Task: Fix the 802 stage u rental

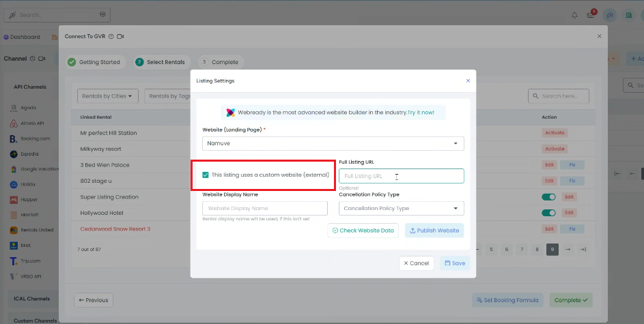Action: pyautogui.click(x=572, y=181)
